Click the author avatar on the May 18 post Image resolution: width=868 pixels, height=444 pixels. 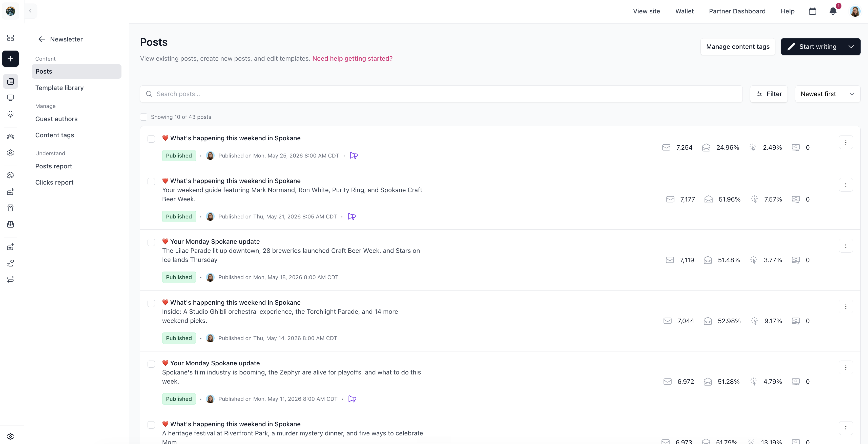coord(210,277)
